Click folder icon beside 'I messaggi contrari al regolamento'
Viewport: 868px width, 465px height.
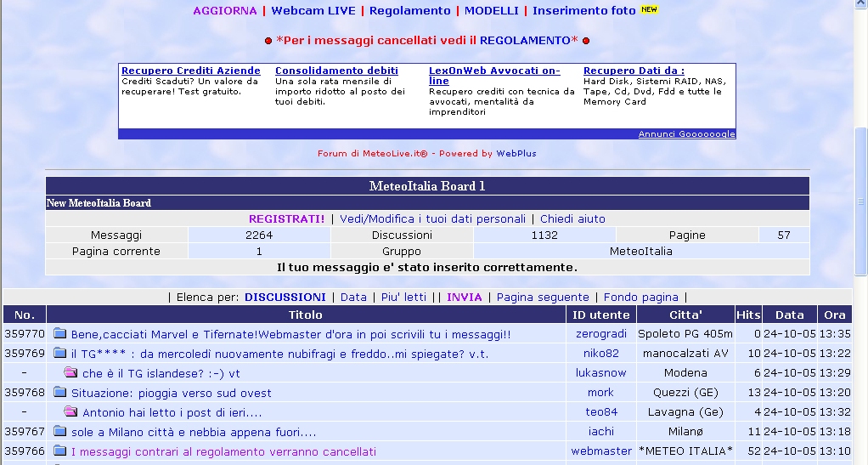pyautogui.click(x=59, y=451)
